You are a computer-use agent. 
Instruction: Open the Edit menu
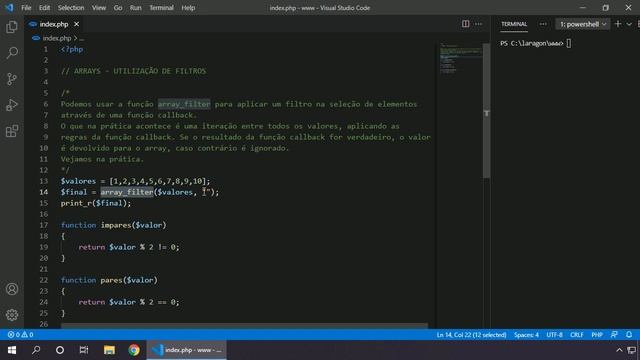click(x=44, y=8)
